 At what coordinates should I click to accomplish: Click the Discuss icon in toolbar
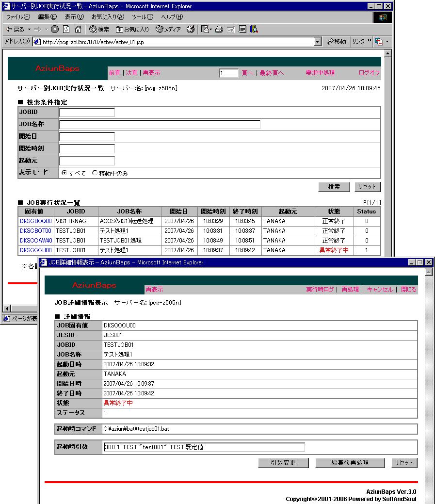pyautogui.click(x=242, y=29)
